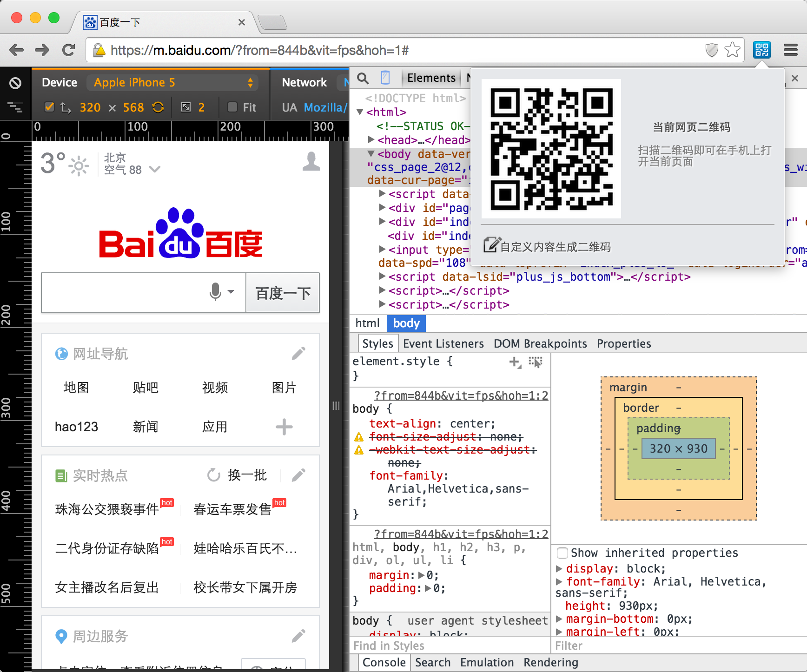Bookmark this page with the star icon
This screenshot has height=672, width=807.
click(x=732, y=50)
